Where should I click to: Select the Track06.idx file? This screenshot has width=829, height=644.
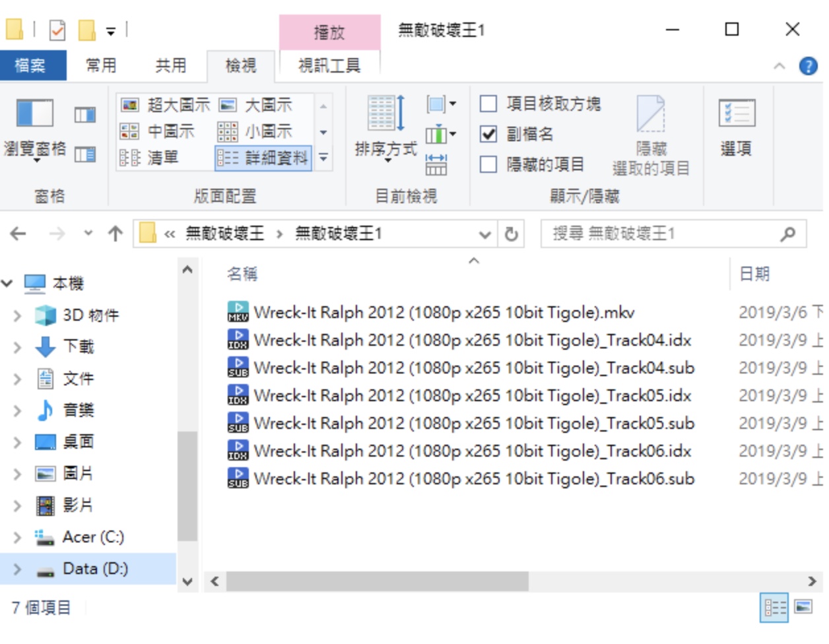(459, 451)
